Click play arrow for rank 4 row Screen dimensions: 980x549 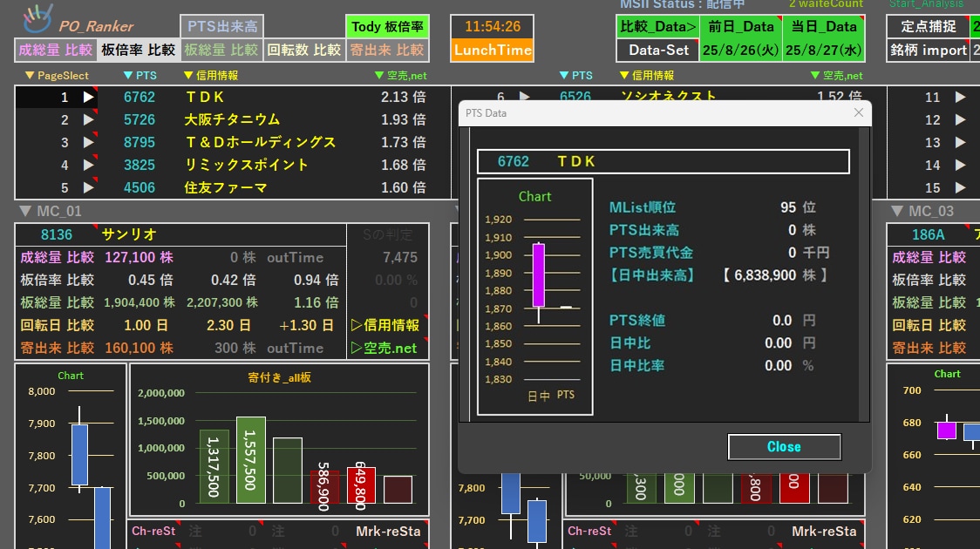click(89, 165)
